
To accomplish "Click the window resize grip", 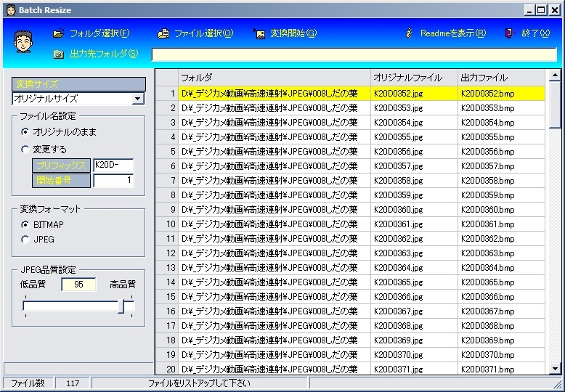I will (x=558, y=384).
